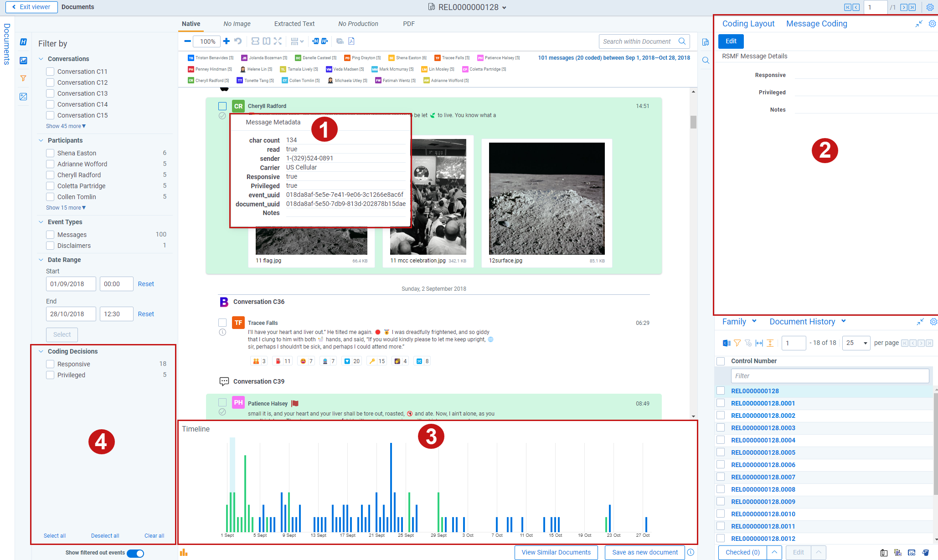
Task: Click the timeline toggle icon in left sidebar
Action: coord(23,97)
